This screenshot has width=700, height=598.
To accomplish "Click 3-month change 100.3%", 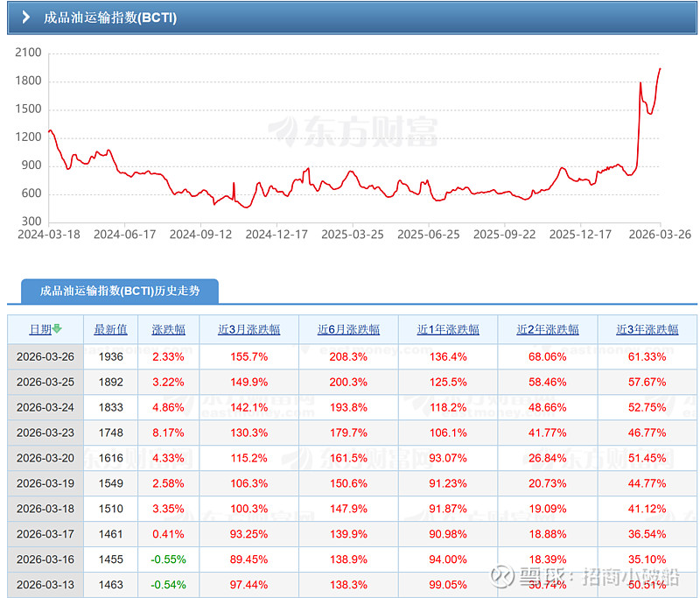I will point(249,509).
